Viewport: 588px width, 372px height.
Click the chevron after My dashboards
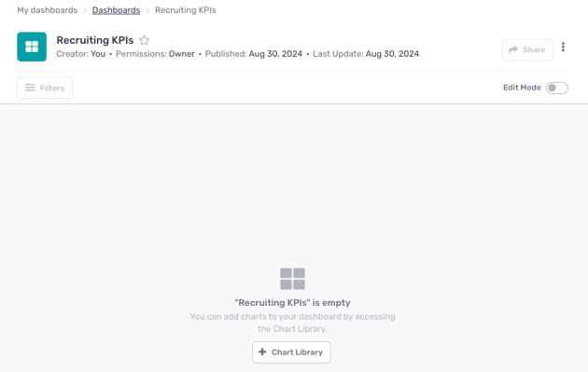85,10
